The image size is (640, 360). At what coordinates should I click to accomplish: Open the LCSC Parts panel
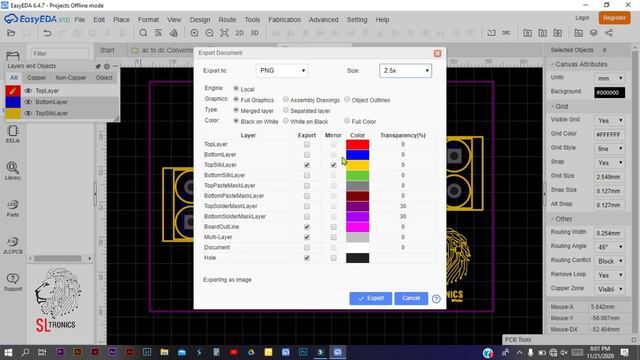[x=13, y=208]
